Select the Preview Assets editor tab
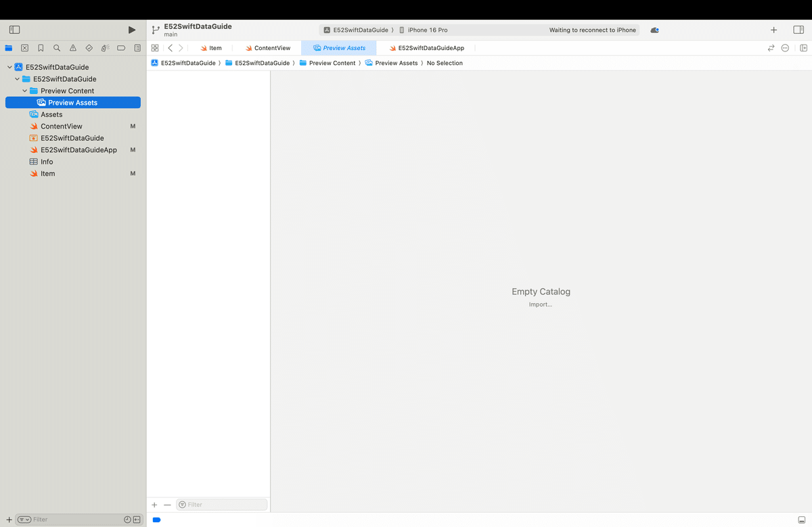The height and width of the screenshot is (527, 812). click(339, 48)
